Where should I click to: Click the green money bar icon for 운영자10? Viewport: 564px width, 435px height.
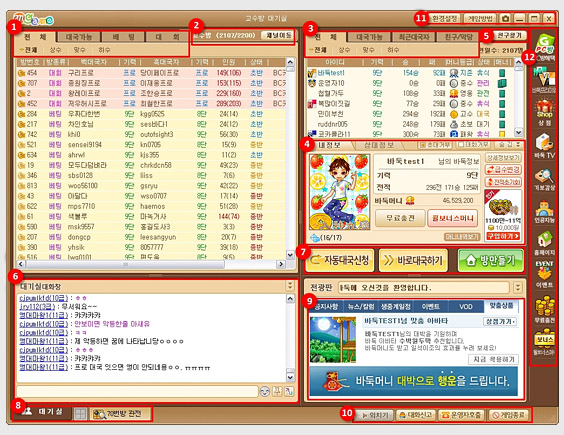pyautogui.click(x=502, y=83)
